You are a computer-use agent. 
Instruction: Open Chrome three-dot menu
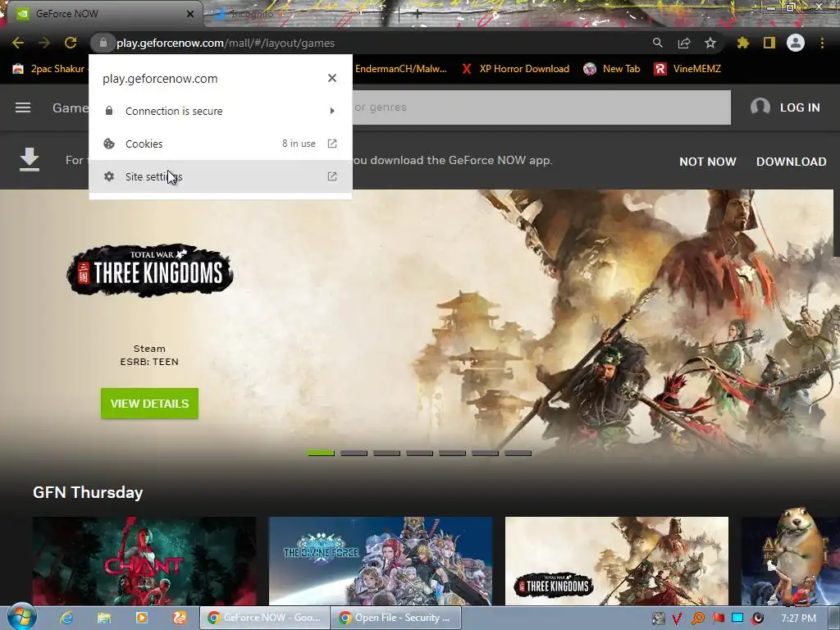click(x=822, y=43)
